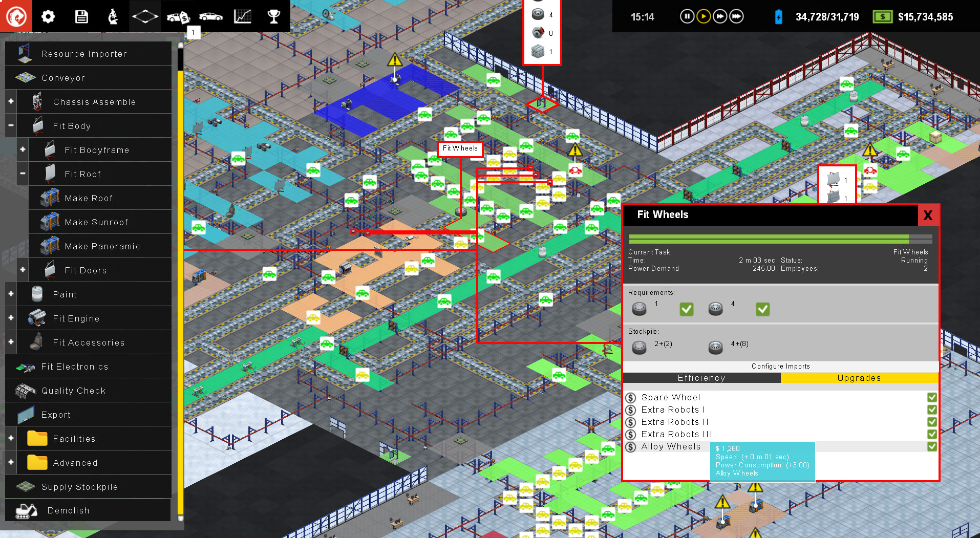Click Configure Imports in Fit Wheels dialog
The height and width of the screenshot is (538, 980).
click(780, 366)
